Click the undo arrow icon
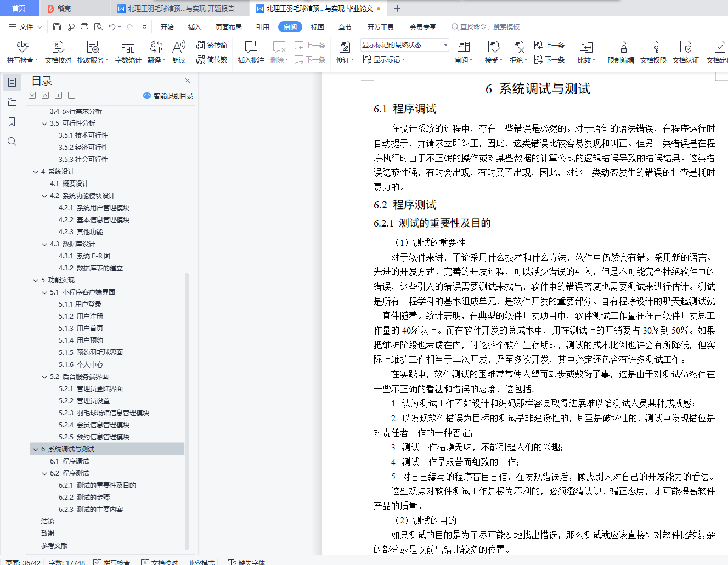 [112, 26]
